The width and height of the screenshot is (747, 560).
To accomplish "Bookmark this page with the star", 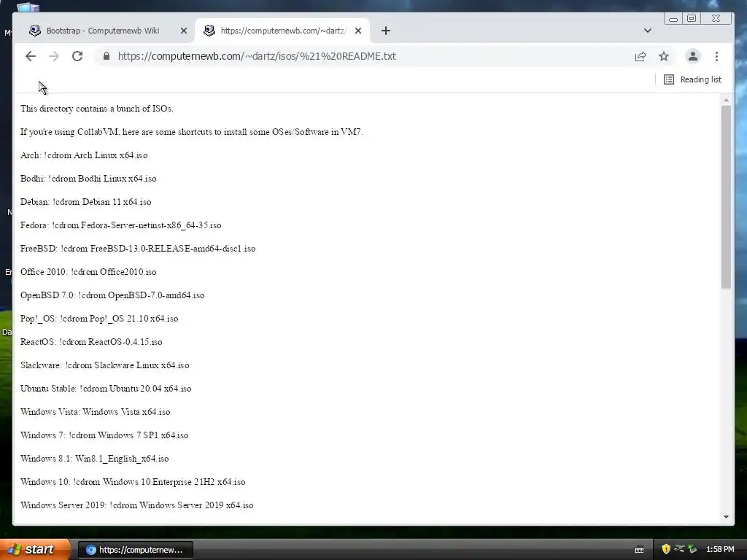I will coord(664,57).
